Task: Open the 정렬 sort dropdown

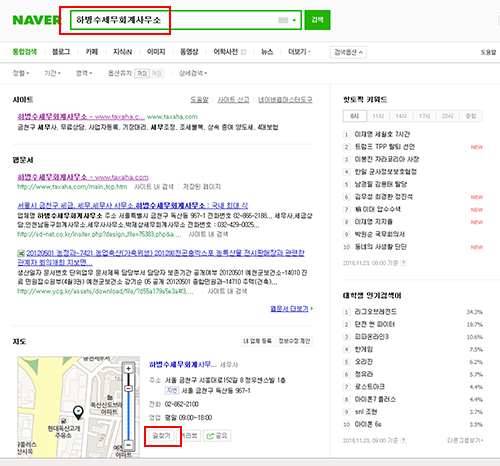Action: 21,73
